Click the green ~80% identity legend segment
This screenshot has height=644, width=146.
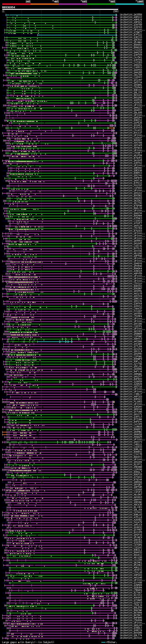click(101, 4)
